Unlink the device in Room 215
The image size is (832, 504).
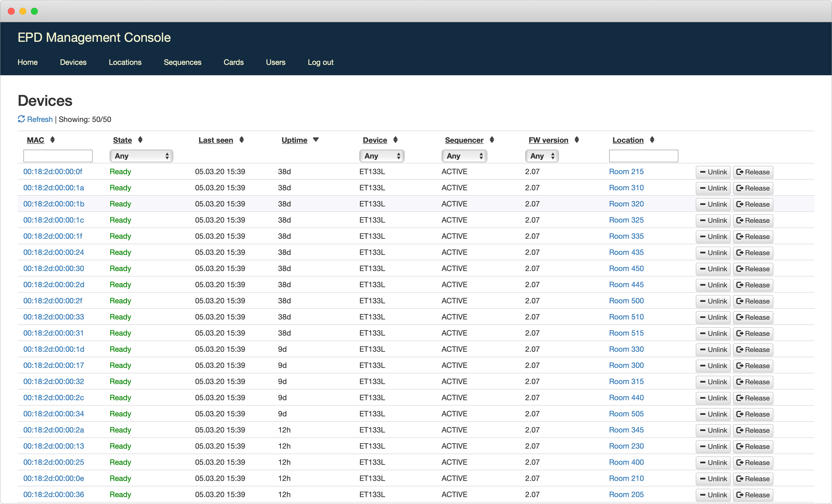pos(713,172)
